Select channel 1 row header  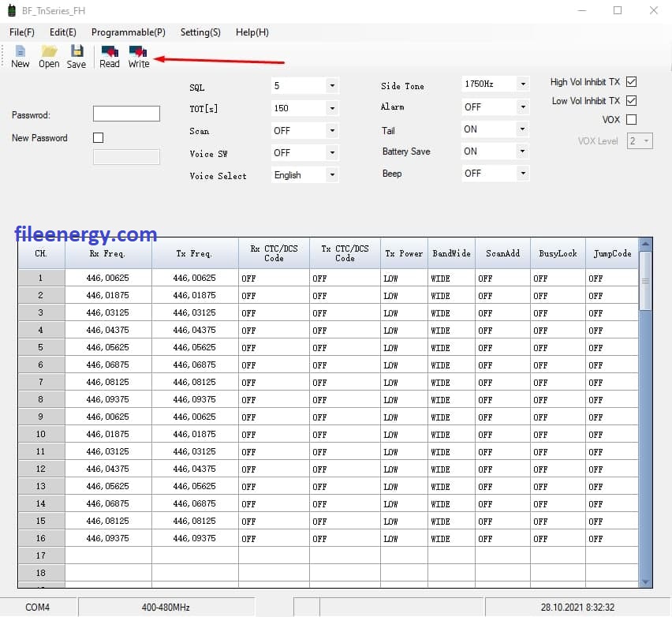pos(42,278)
